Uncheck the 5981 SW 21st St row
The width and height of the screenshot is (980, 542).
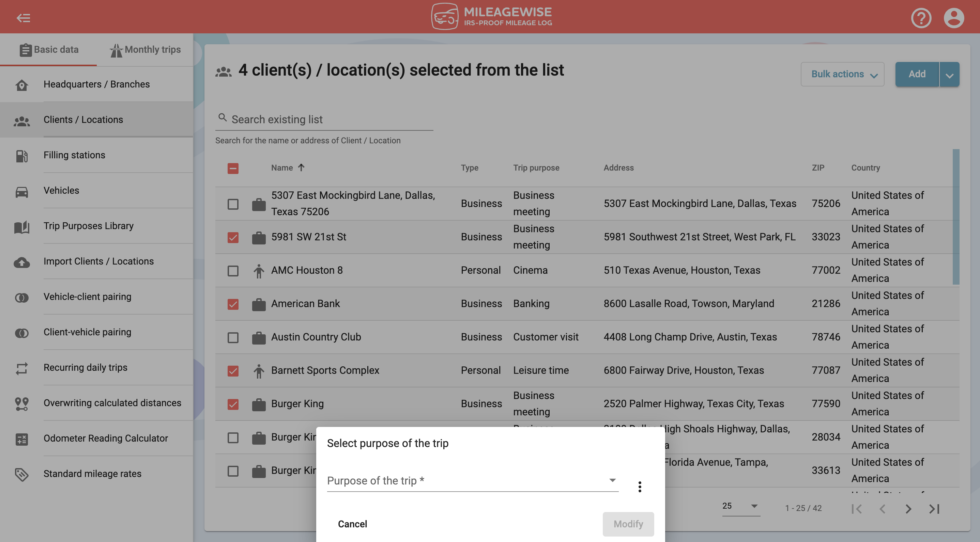point(233,238)
